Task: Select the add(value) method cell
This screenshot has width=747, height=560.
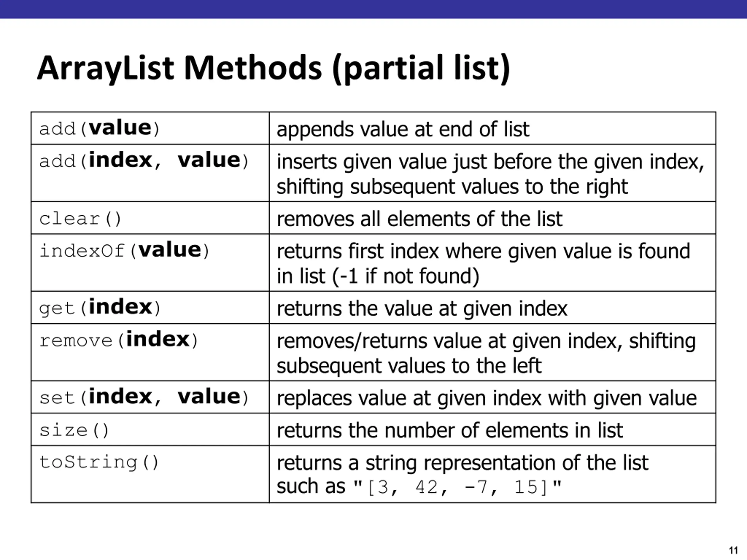Action: tap(99, 128)
